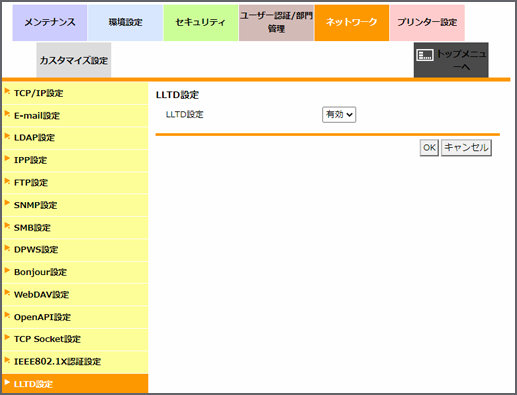Go to IPP設定 in the sidebar
The height and width of the screenshot is (395, 517).
(75, 160)
